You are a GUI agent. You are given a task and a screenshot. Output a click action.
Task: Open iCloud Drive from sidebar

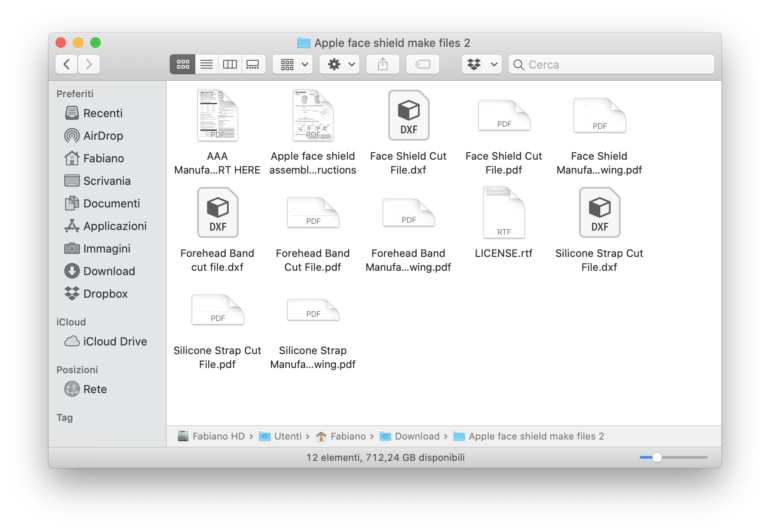[x=114, y=341]
